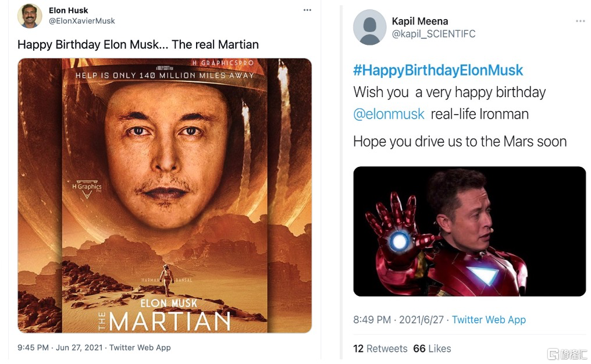This screenshot has width=591, height=364.
Task: Open the @ElonXavierMusk handle
Action: [x=82, y=21]
